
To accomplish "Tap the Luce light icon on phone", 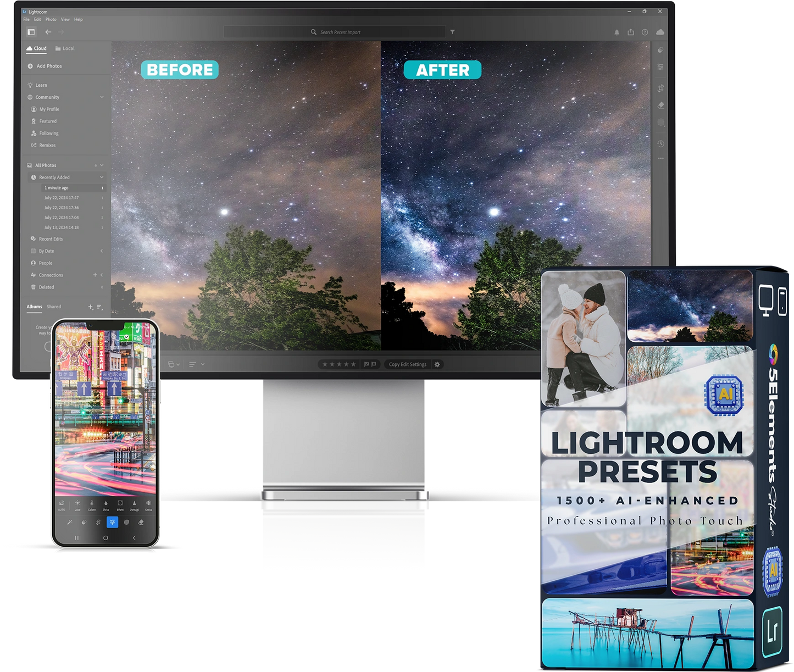I will pos(77,505).
